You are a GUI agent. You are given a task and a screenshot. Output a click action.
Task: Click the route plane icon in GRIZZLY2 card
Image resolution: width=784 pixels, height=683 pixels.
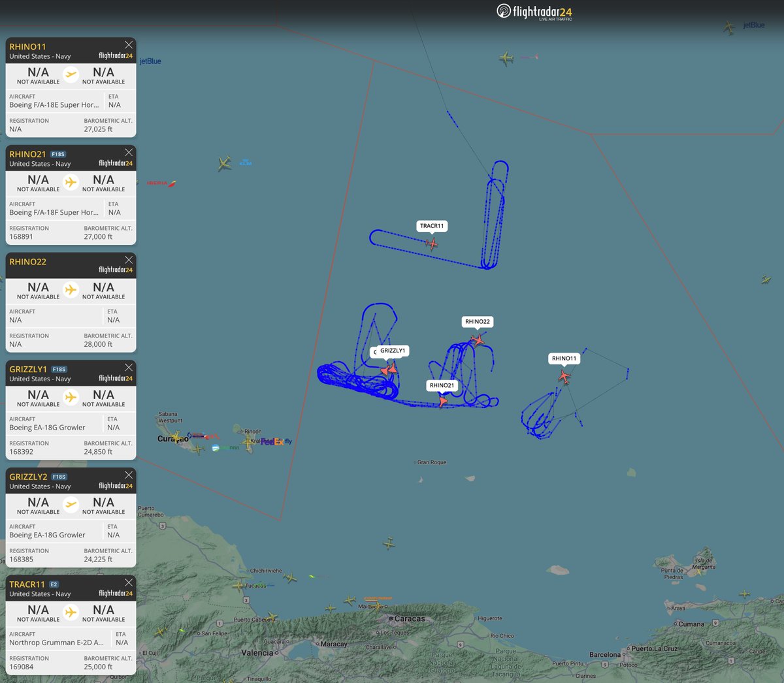coord(71,505)
